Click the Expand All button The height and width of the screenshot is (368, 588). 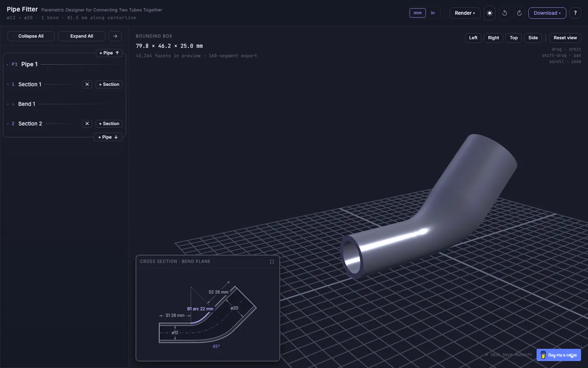[x=82, y=36]
